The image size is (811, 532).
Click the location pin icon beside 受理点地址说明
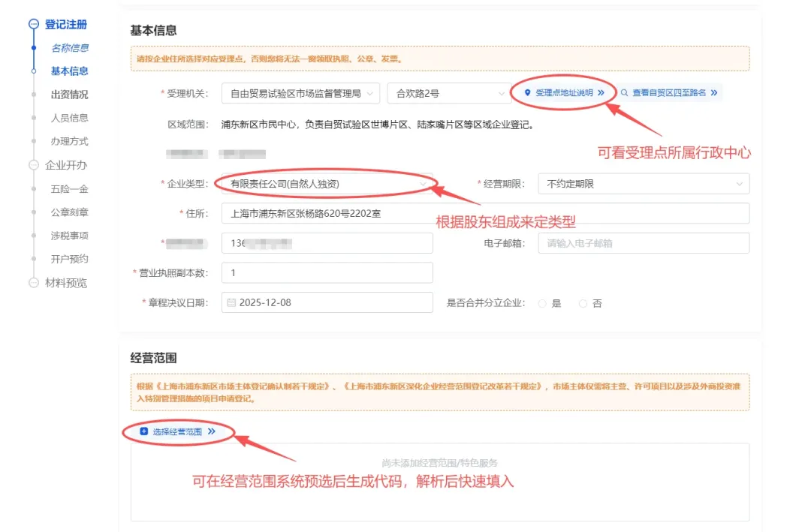point(527,92)
